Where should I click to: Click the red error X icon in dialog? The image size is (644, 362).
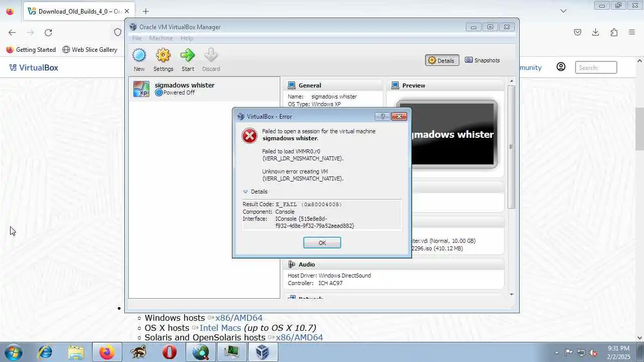(250, 136)
